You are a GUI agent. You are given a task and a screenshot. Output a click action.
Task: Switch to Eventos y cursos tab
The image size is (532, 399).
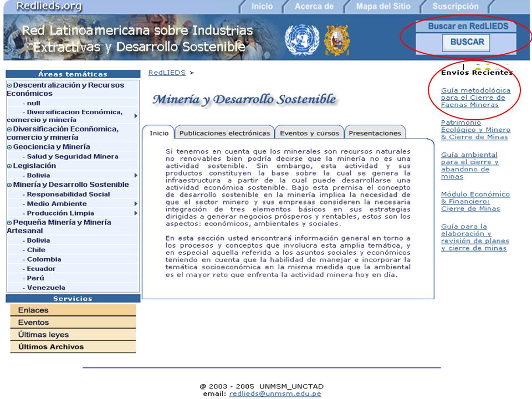pyautogui.click(x=309, y=133)
